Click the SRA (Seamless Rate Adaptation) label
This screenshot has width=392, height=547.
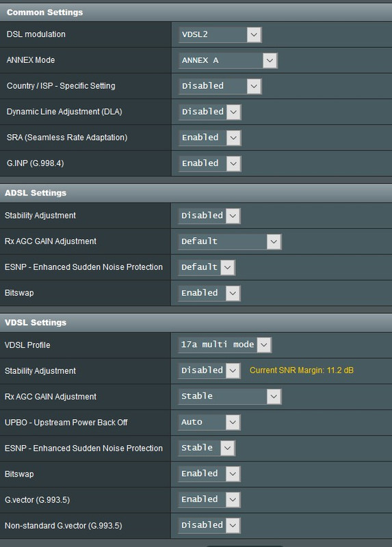(67, 137)
